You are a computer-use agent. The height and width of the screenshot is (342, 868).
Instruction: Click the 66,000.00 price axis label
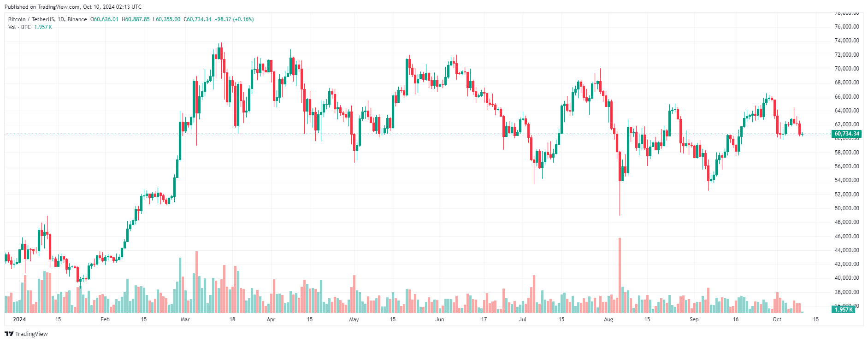847,97
